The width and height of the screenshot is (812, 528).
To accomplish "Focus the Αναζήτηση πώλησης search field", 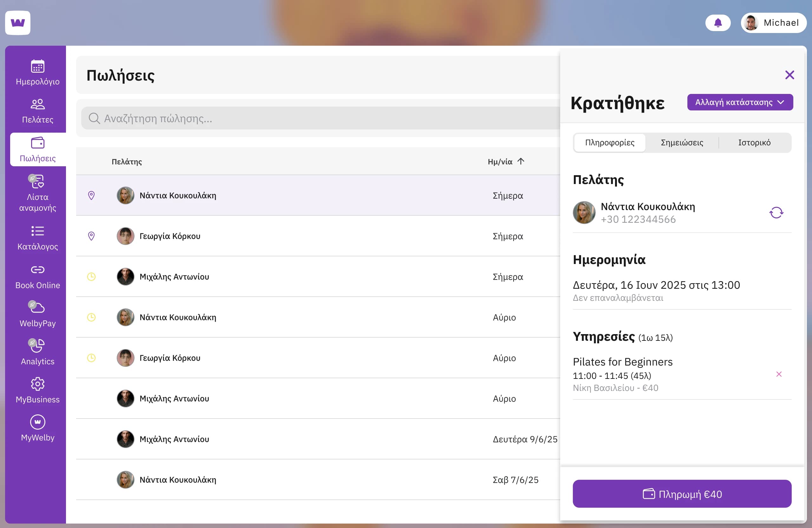I will (x=321, y=118).
